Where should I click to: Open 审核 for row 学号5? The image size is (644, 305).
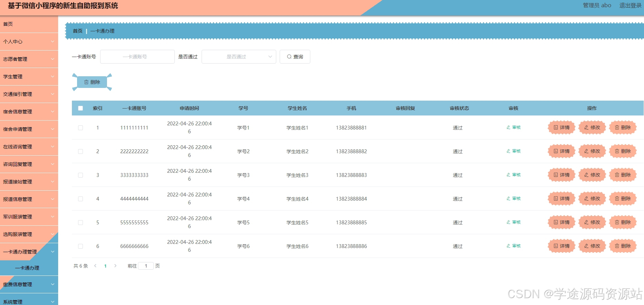coord(514,222)
